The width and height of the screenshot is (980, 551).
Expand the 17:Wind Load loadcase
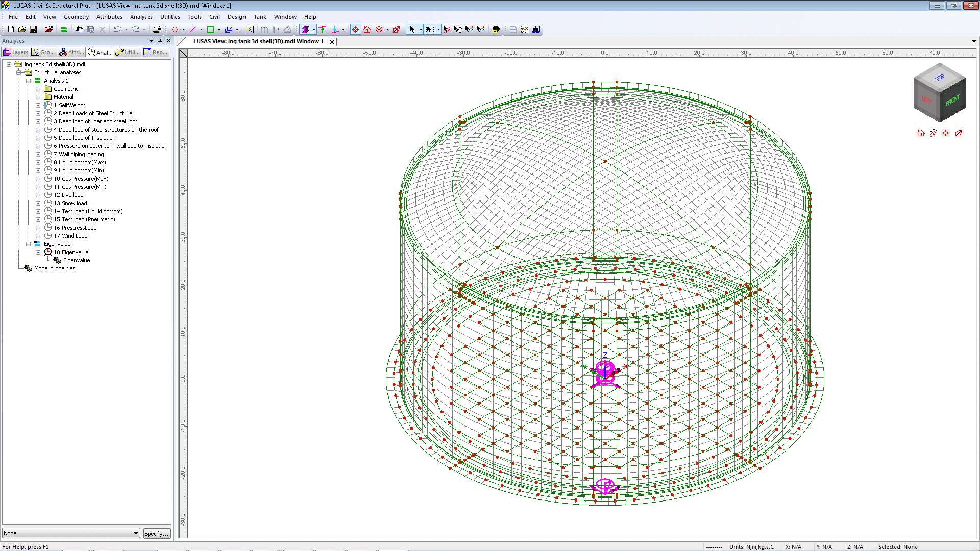[x=38, y=236]
